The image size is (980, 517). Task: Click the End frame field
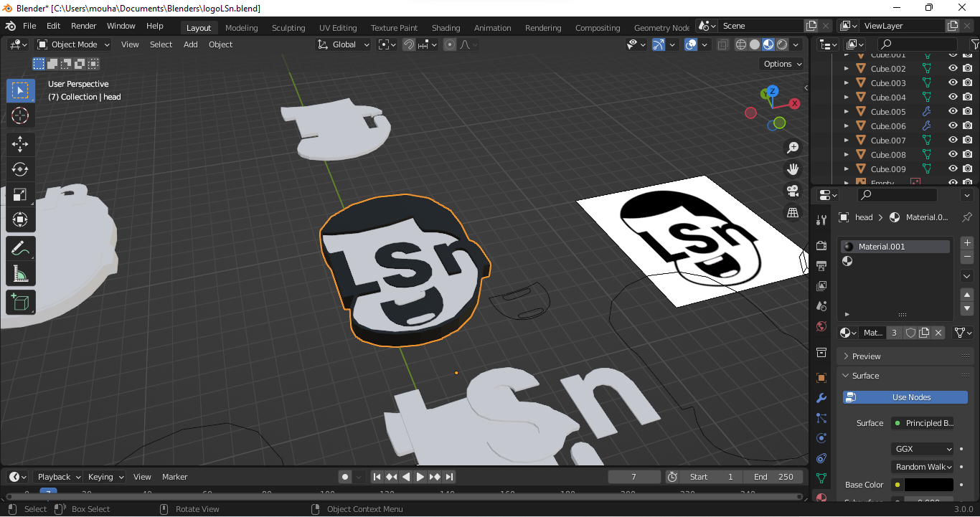coord(773,477)
